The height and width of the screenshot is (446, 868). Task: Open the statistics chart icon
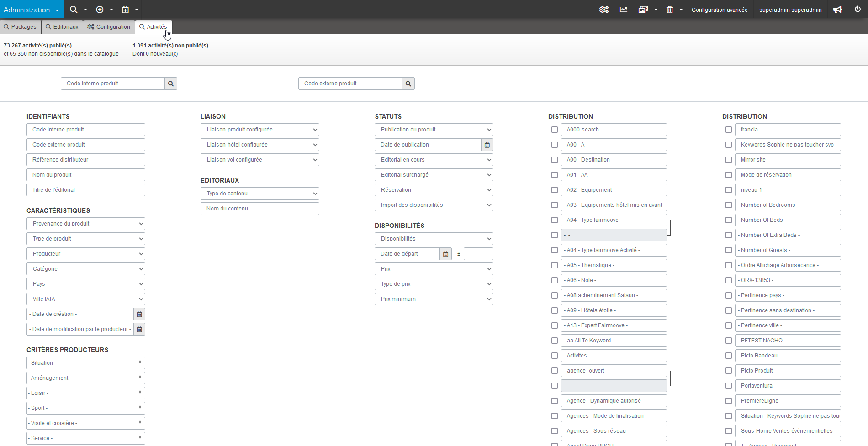tap(623, 10)
